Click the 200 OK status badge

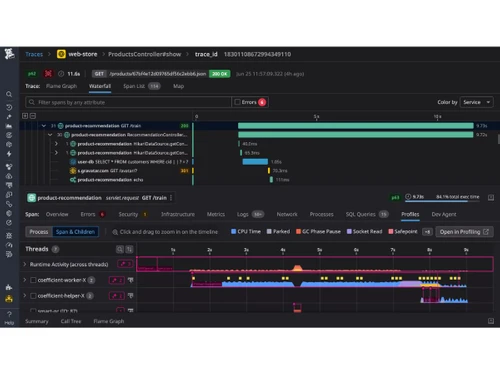pyautogui.click(x=220, y=74)
